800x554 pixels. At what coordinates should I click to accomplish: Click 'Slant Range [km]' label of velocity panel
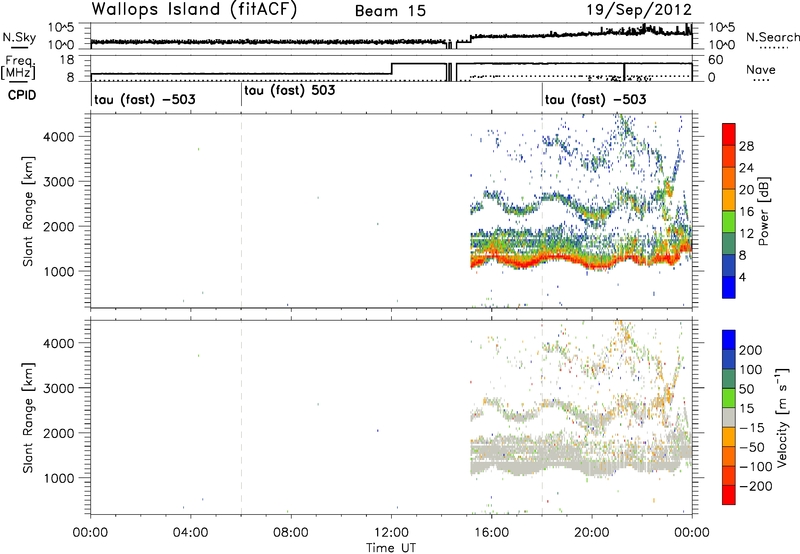[x=28, y=418]
